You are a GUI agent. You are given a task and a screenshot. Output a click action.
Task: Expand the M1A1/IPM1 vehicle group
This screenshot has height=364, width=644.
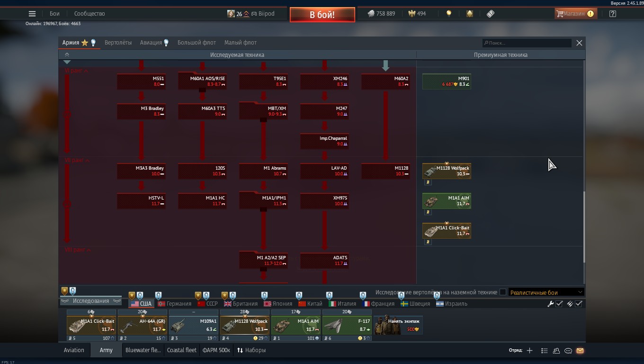263,201
